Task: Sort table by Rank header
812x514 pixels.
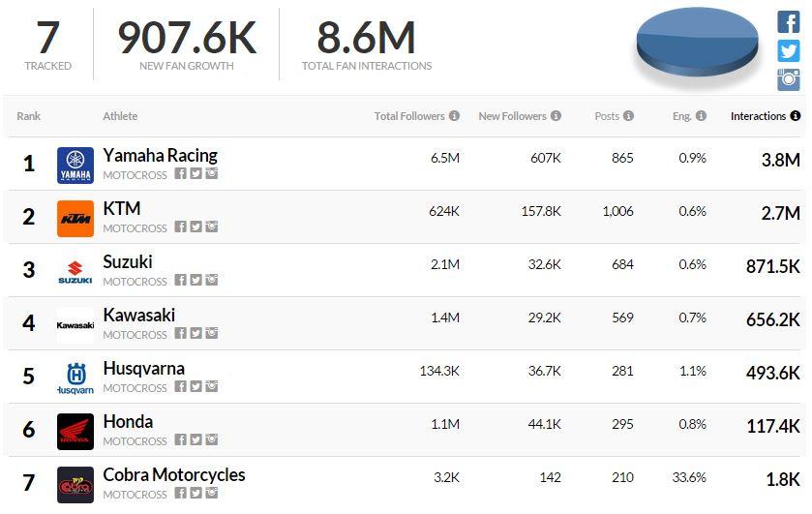Action: [x=29, y=116]
